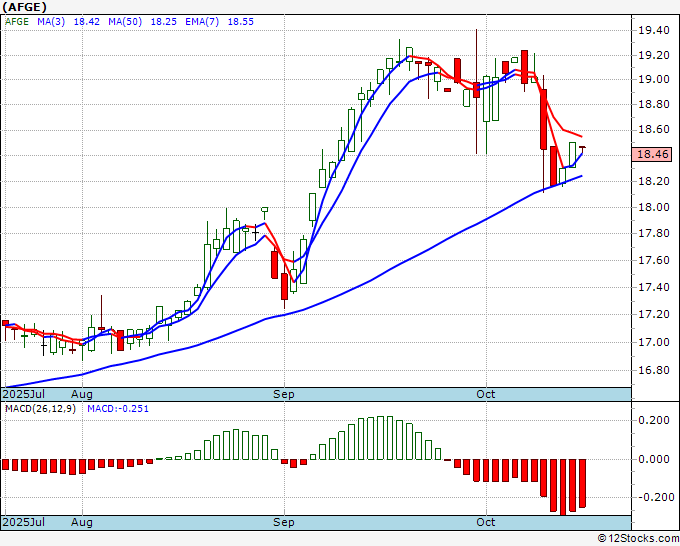Click the 17.80 price axis label
Viewport: 680px width, 546px height.
(654, 233)
